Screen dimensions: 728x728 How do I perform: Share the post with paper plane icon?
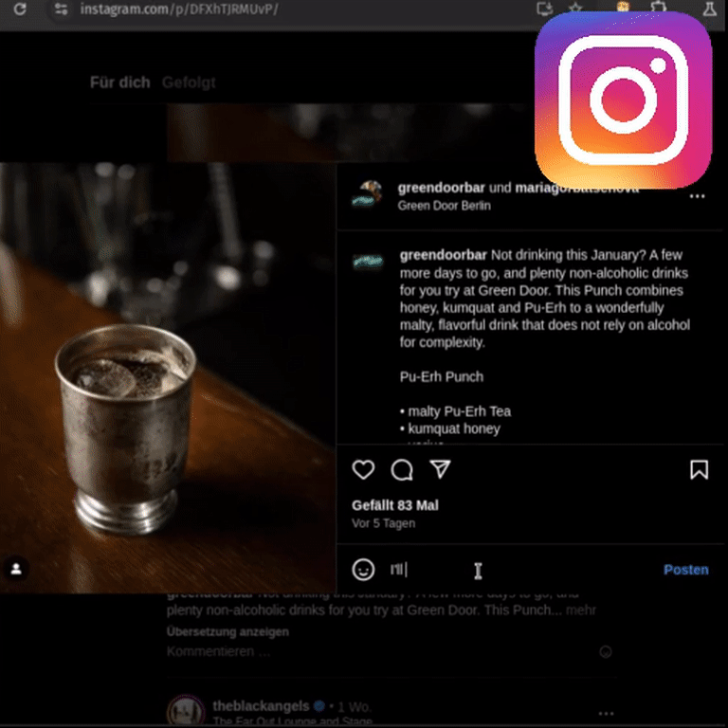pyautogui.click(x=440, y=469)
